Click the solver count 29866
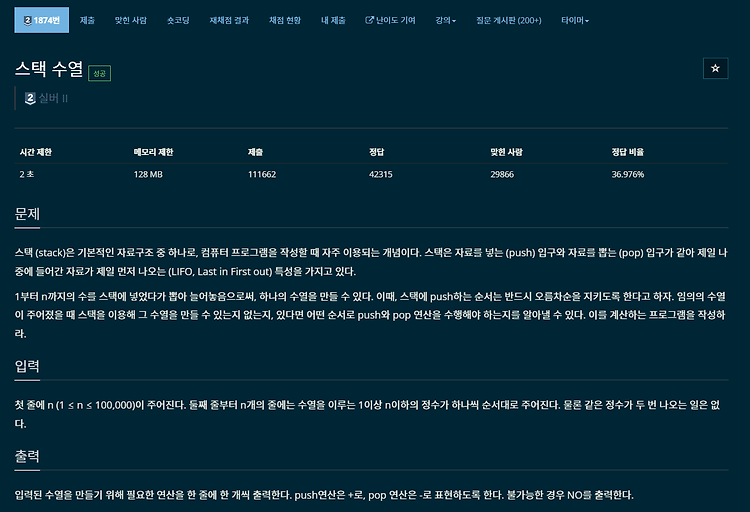 [x=502, y=174]
